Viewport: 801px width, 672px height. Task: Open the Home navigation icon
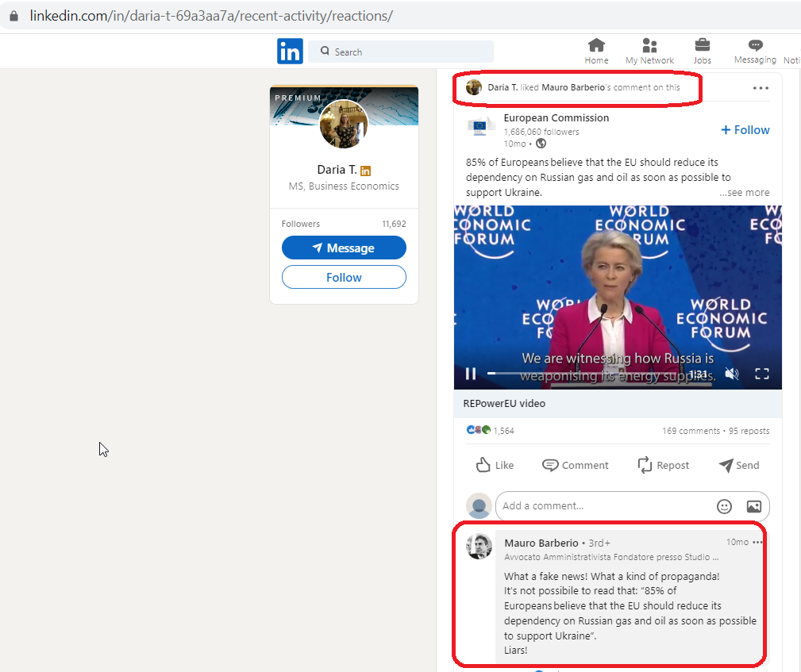click(596, 45)
